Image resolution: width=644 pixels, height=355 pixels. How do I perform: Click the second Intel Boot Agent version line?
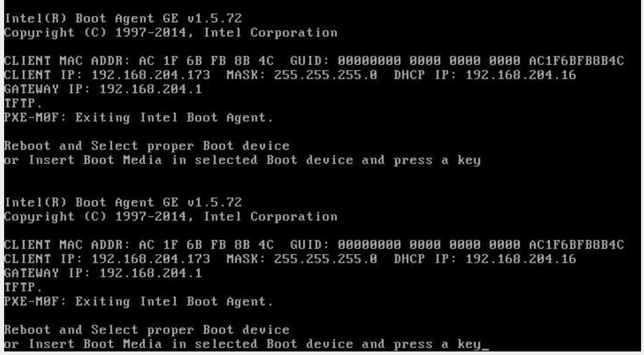pyautogui.click(x=123, y=203)
